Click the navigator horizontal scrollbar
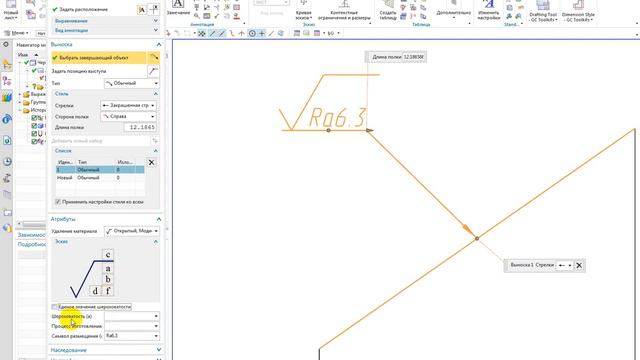 (x=33, y=224)
